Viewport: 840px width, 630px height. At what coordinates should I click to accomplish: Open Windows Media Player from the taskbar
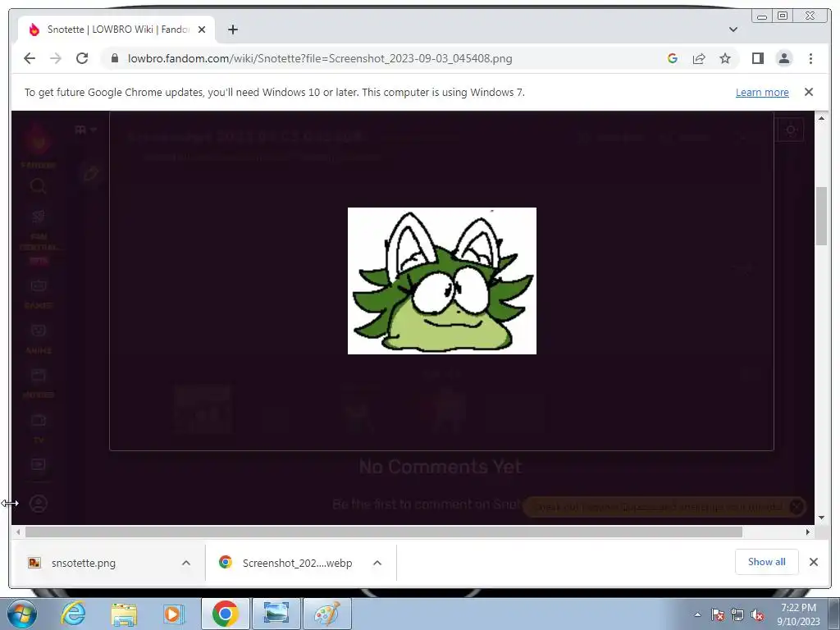click(x=174, y=614)
